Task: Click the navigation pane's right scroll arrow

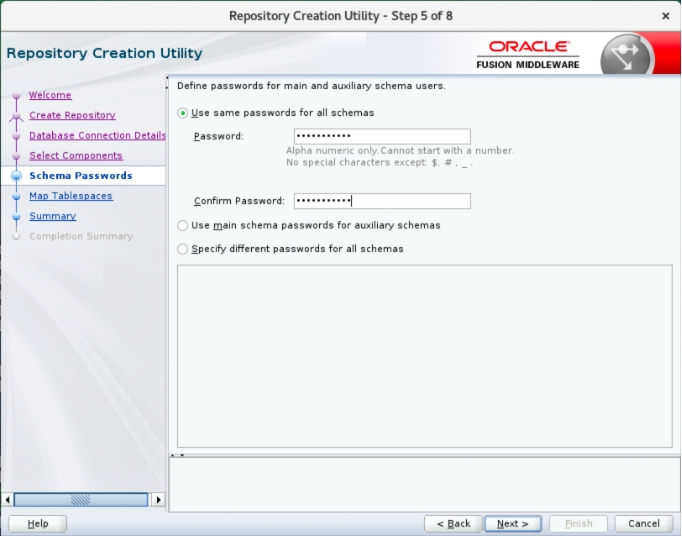Action: coord(158,499)
